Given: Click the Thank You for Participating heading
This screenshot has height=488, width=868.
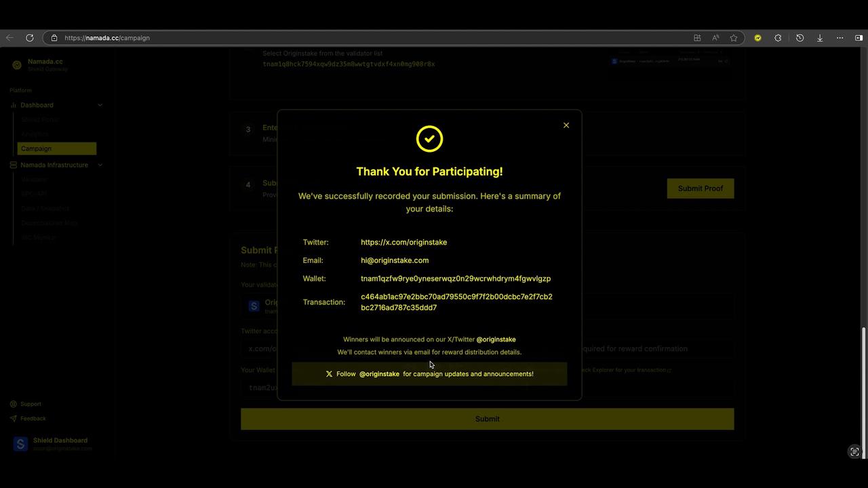Looking at the screenshot, I should [429, 171].
